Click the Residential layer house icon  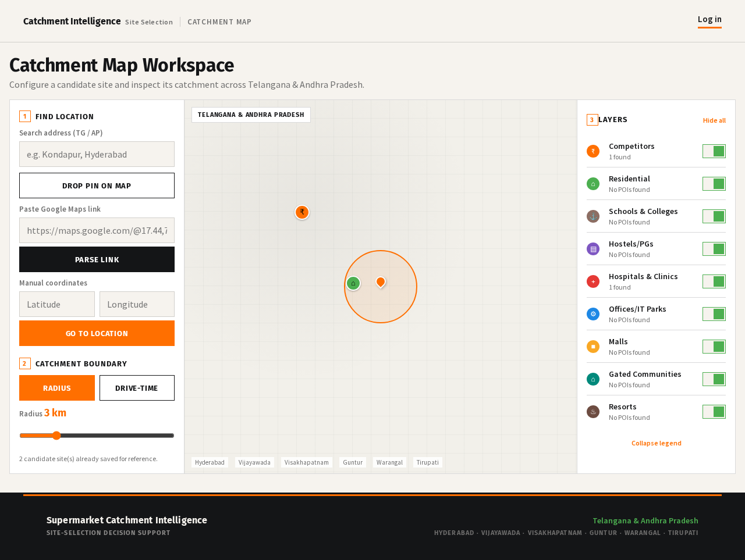tap(593, 184)
